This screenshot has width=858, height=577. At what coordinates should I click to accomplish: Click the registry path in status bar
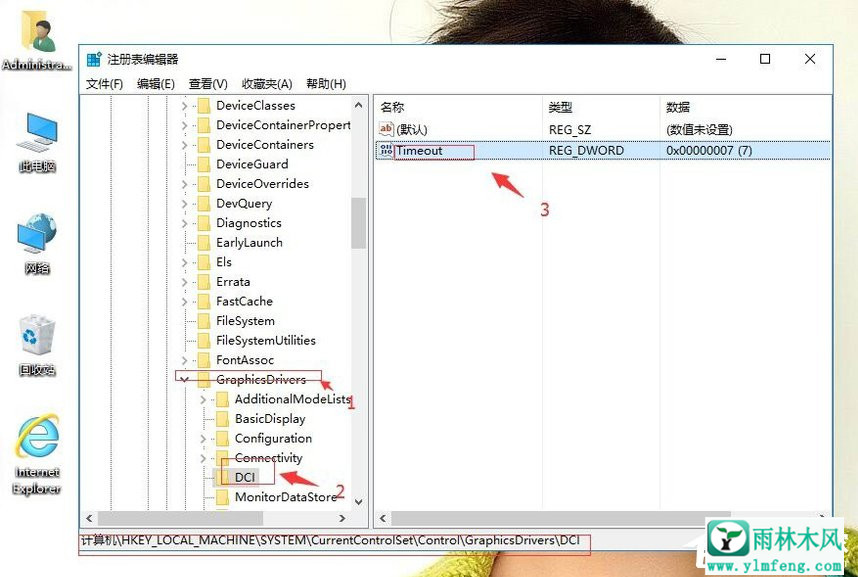coord(331,540)
